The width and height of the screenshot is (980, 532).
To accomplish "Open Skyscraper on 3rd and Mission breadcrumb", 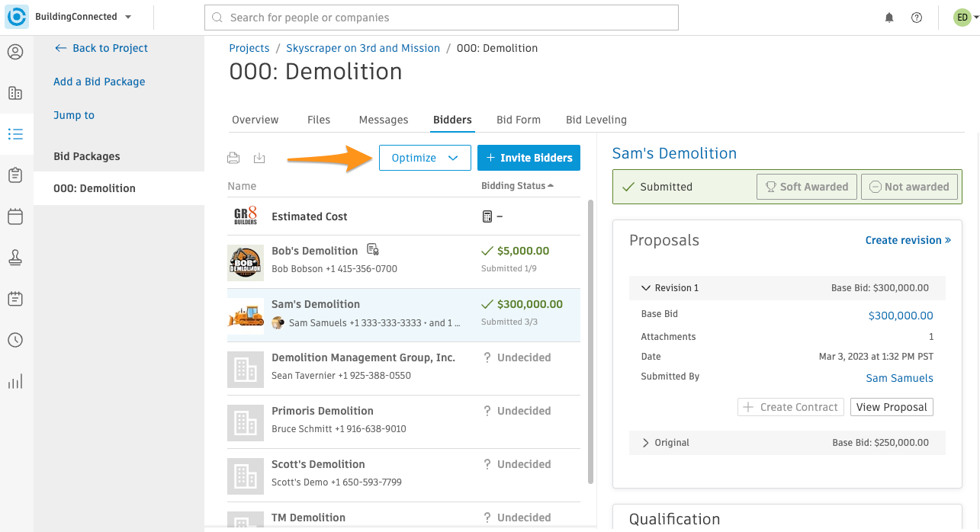I will point(363,48).
